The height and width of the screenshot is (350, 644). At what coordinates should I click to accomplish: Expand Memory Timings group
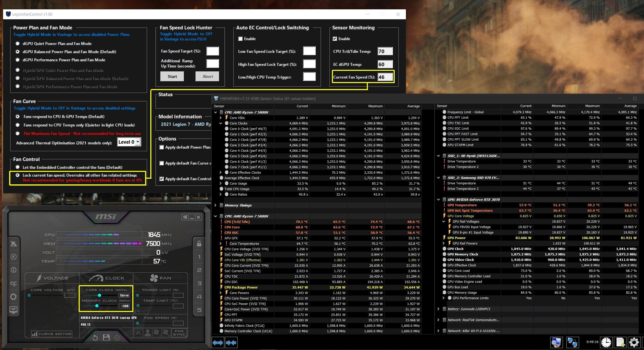point(215,205)
